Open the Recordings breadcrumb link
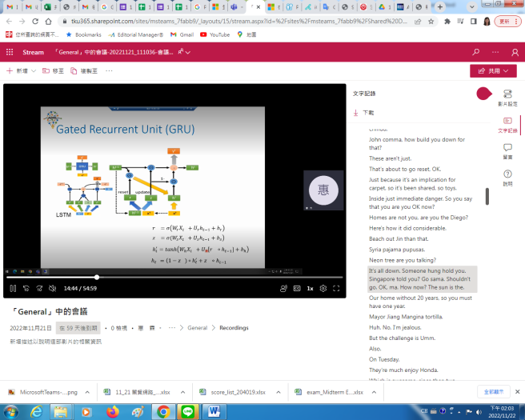 (234, 328)
